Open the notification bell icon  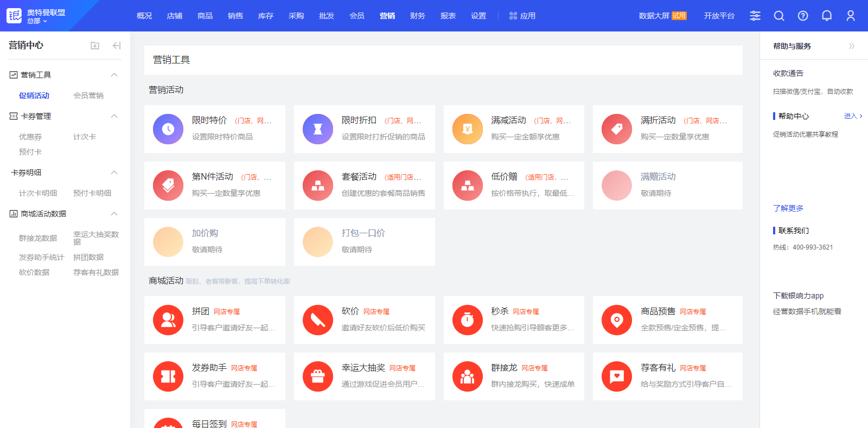[x=827, y=16]
